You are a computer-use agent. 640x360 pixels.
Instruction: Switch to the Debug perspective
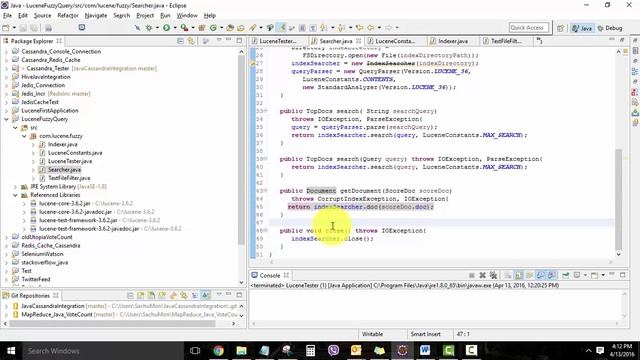click(610, 28)
